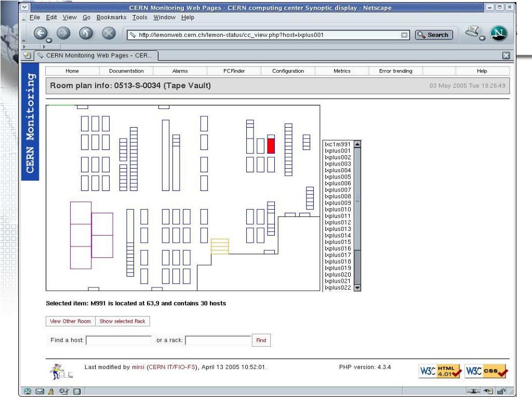Select host lxplus014 in the list
Viewport: 532px width, 397px height.
(x=338, y=236)
